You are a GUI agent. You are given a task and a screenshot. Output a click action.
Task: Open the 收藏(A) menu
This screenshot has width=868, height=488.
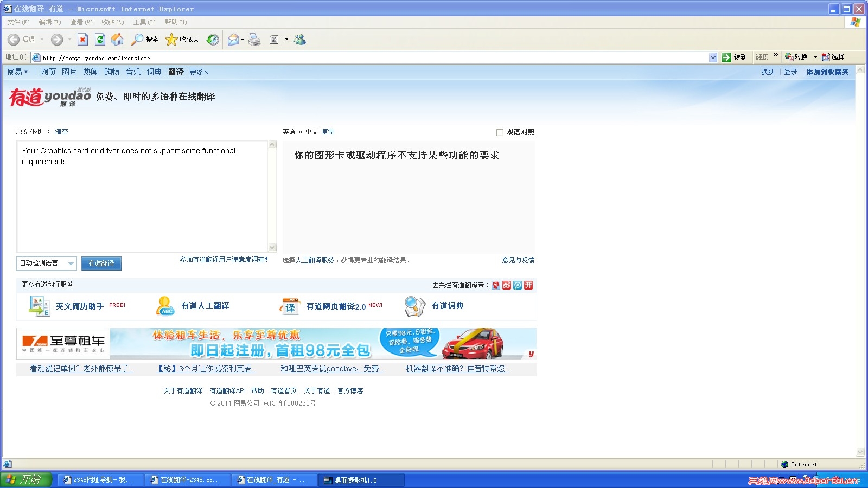click(x=113, y=22)
